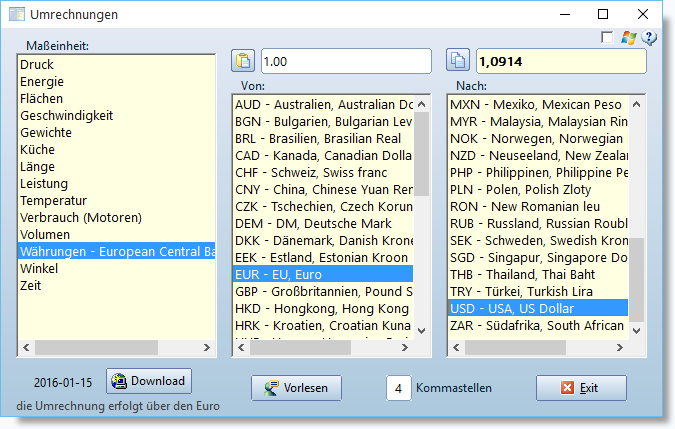Select GBP - Großbritannien in the Von list
The height and width of the screenshot is (429, 675).
click(323, 291)
